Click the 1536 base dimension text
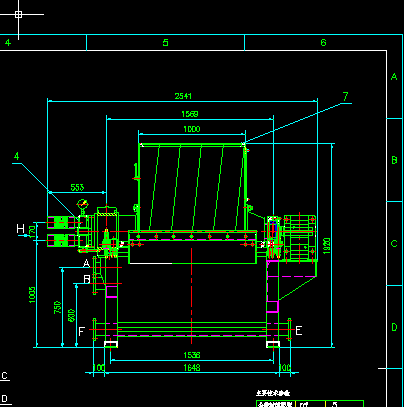404x407 pixels. [192, 355]
